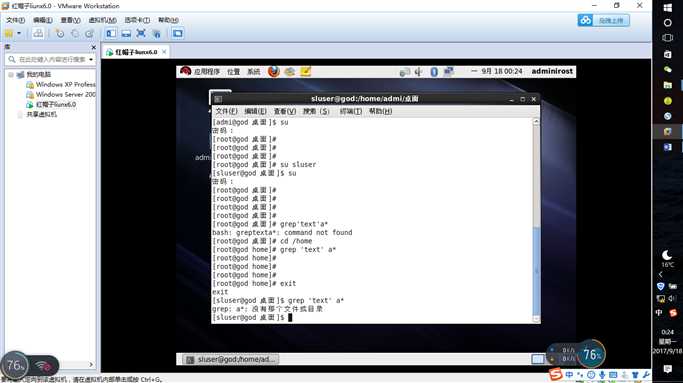
Task: Open Windows action center notification icon
Action: (x=667, y=369)
